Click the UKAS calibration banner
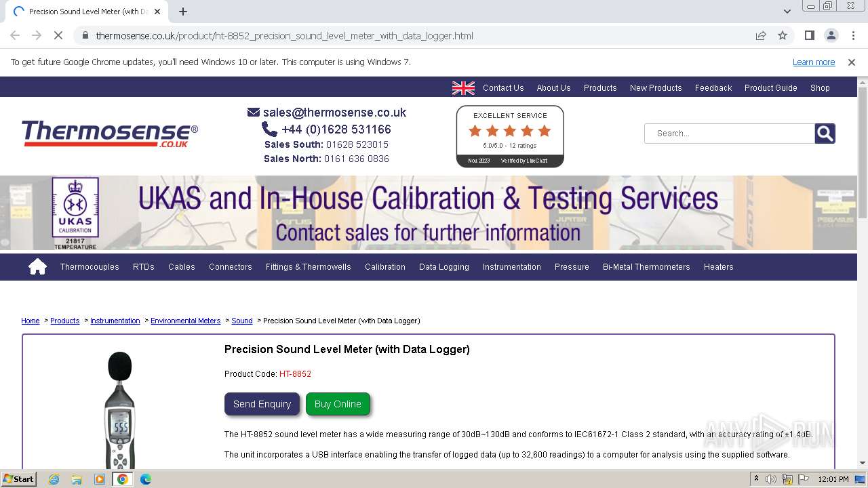This screenshot has height=488, width=868. pos(429,213)
